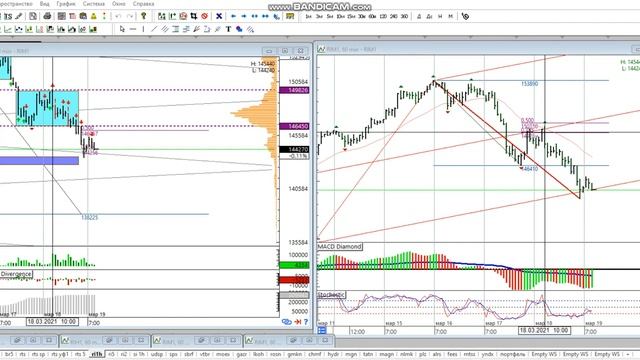Switch to the rts sp workspace tab

coord(38,354)
